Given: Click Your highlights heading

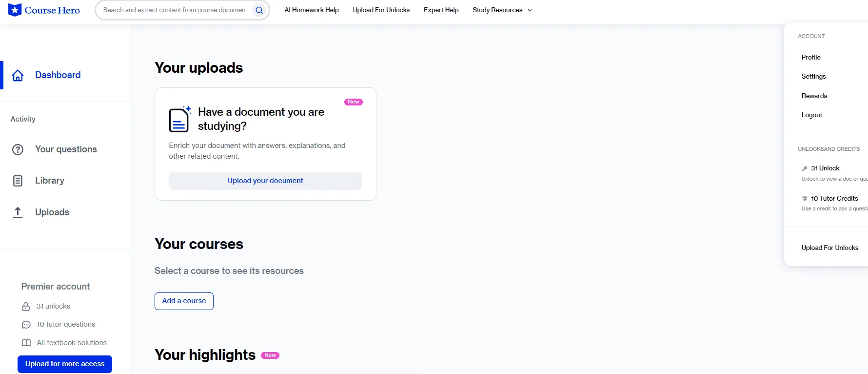Looking at the screenshot, I should (x=205, y=355).
